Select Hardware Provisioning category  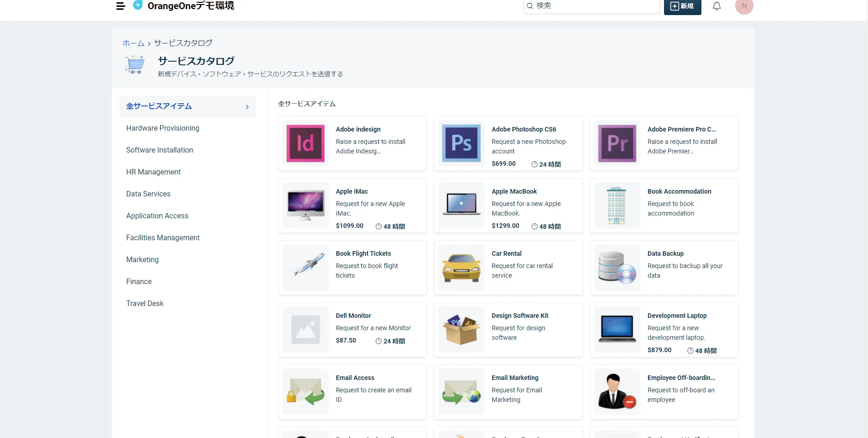(x=163, y=128)
